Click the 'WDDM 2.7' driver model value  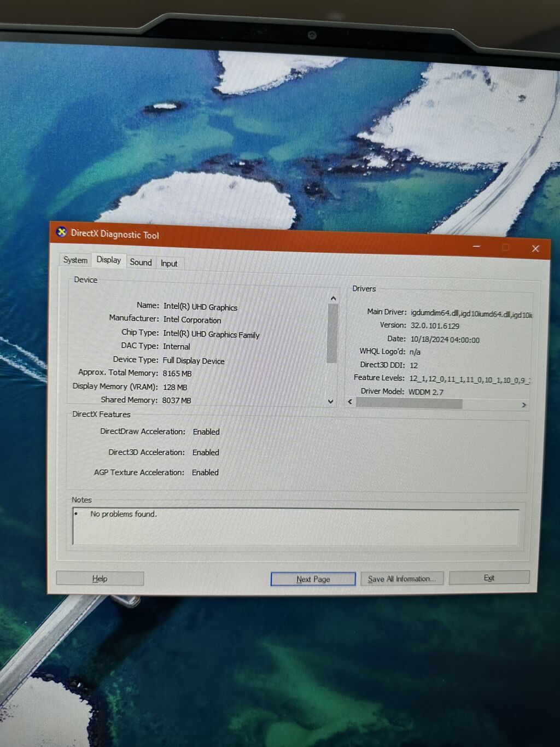pyautogui.click(x=426, y=392)
